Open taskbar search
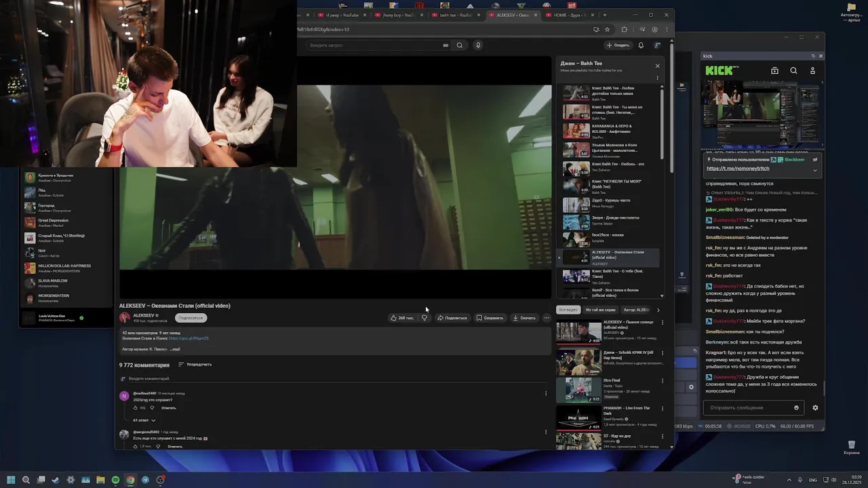Screen dimensions: 868x488 26,480
